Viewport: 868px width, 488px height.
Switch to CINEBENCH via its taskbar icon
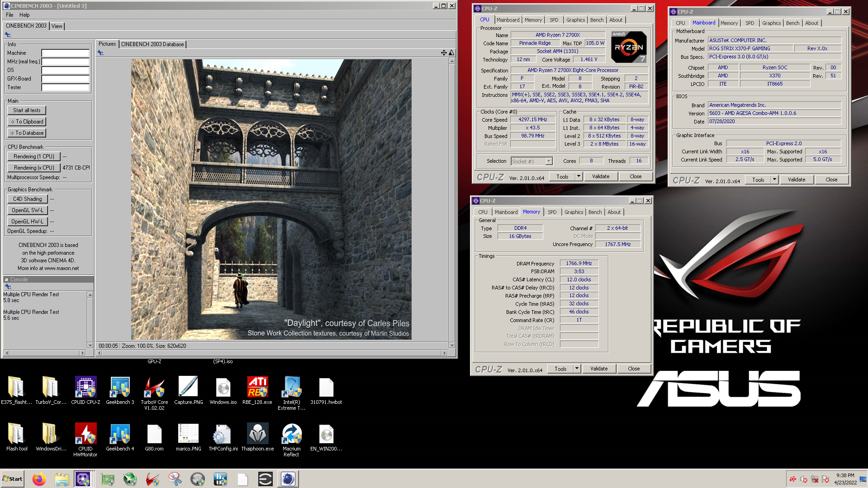click(288, 479)
